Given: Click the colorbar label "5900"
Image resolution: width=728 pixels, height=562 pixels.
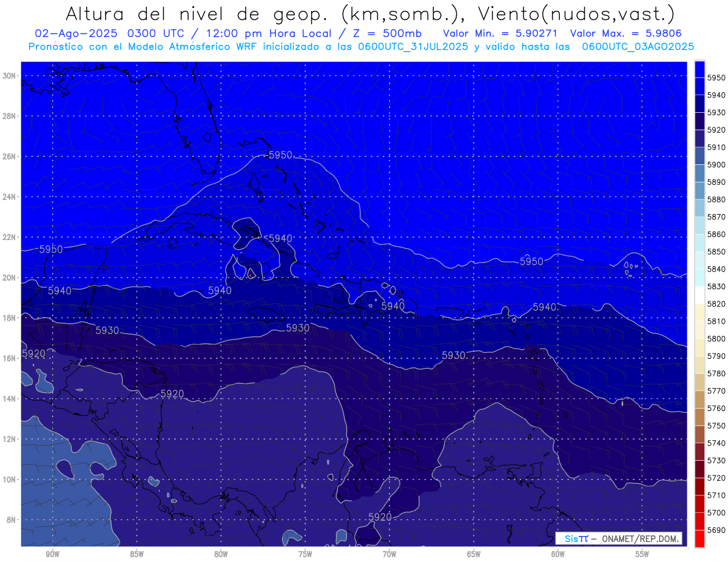Looking at the screenshot, I should tap(716, 165).
